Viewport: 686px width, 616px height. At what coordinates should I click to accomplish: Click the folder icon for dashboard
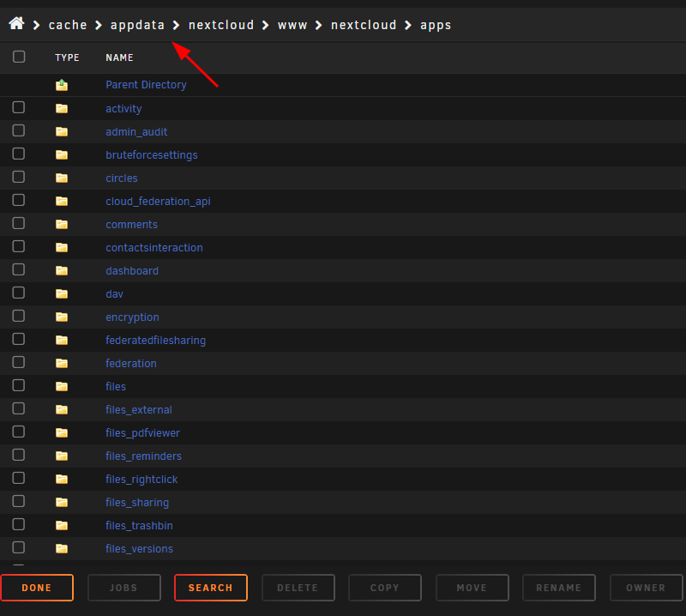click(x=62, y=271)
